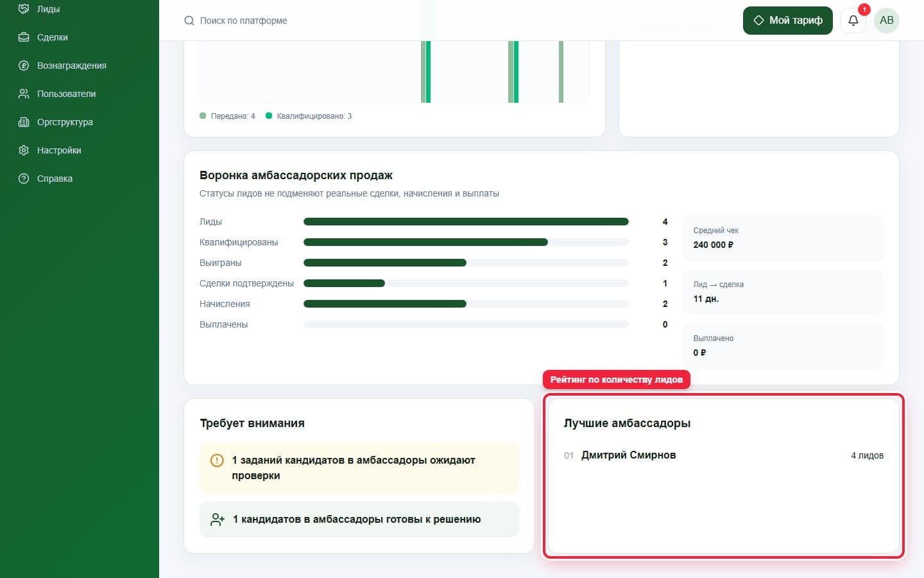
Task: Focus the Поиск по платформе search field
Action: tap(244, 21)
